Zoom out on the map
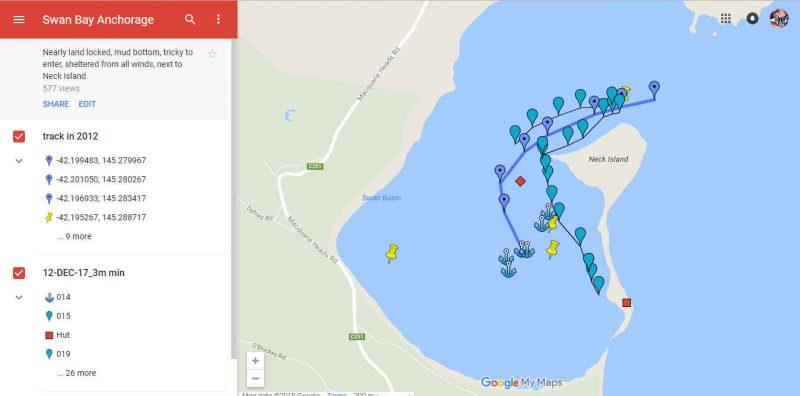Viewport: 800px width, 396px height. 256,378
